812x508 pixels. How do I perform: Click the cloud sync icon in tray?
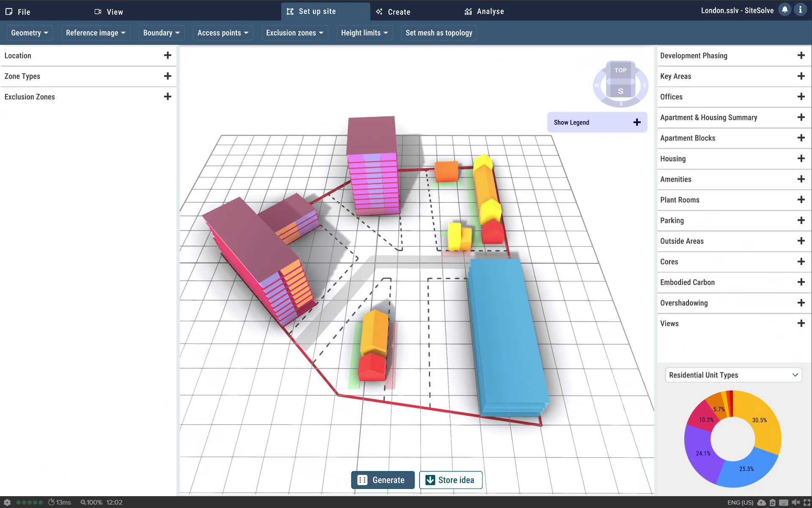coord(761,502)
